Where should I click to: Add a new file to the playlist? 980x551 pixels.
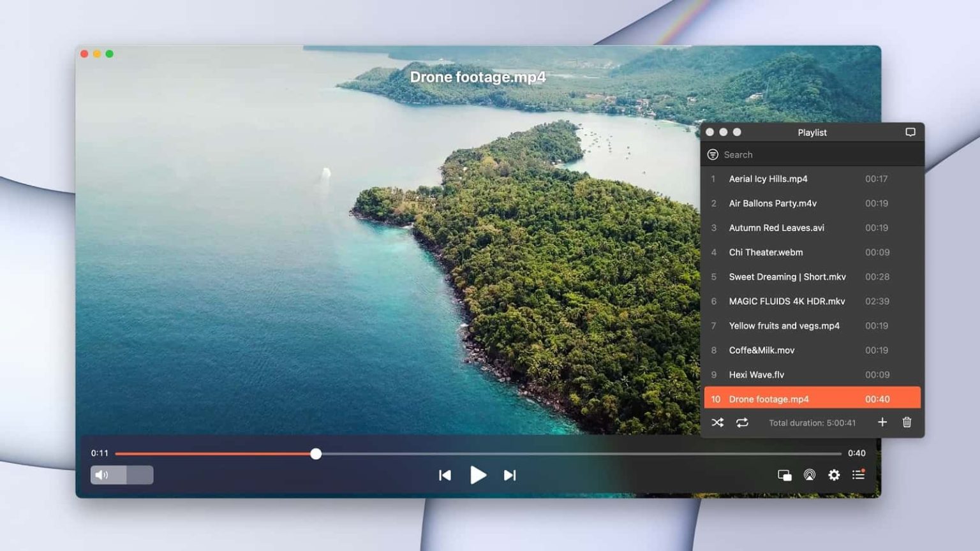coord(882,422)
